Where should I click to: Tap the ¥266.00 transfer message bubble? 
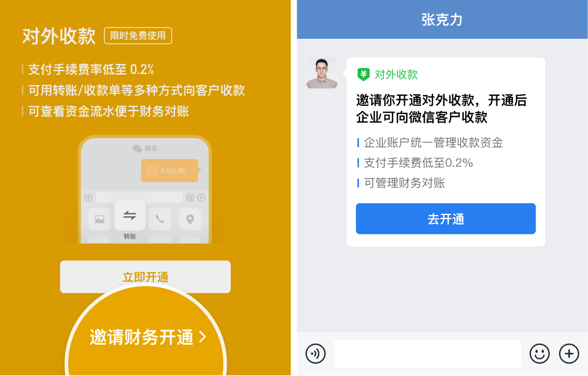pos(170,170)
